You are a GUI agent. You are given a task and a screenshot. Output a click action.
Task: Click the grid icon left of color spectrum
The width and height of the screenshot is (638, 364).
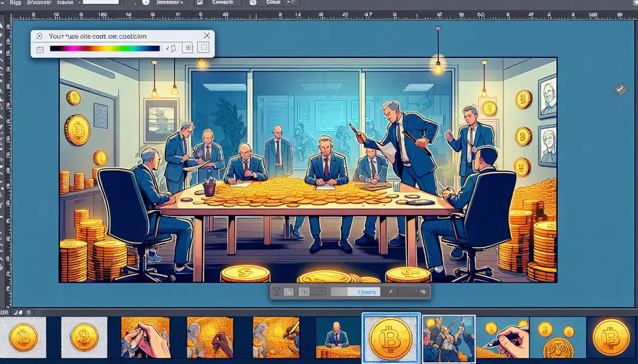pyautogui.click(x=39, y=49)
